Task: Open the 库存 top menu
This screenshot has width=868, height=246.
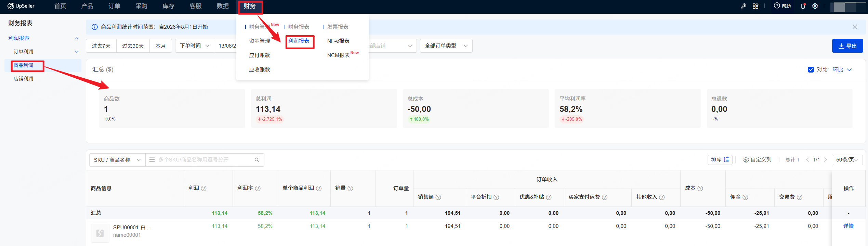Action: 168,6
